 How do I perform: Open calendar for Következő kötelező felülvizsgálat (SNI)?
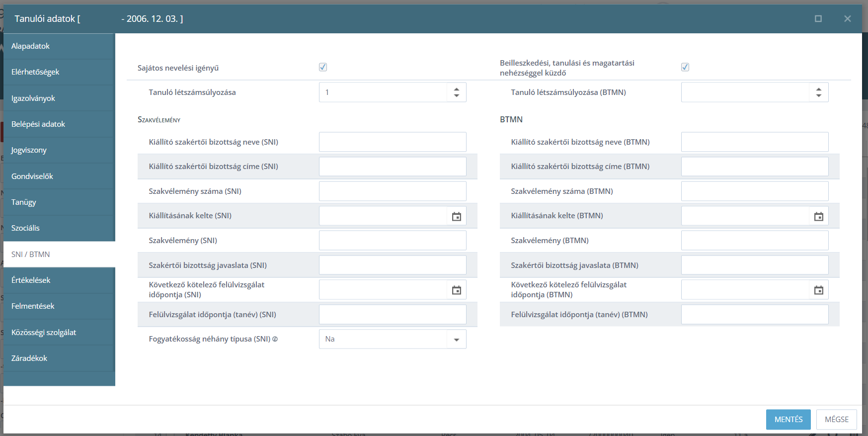pos(456,290)
